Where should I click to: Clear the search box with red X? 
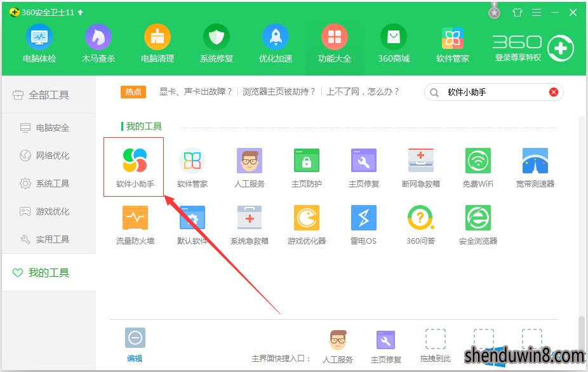554,92
